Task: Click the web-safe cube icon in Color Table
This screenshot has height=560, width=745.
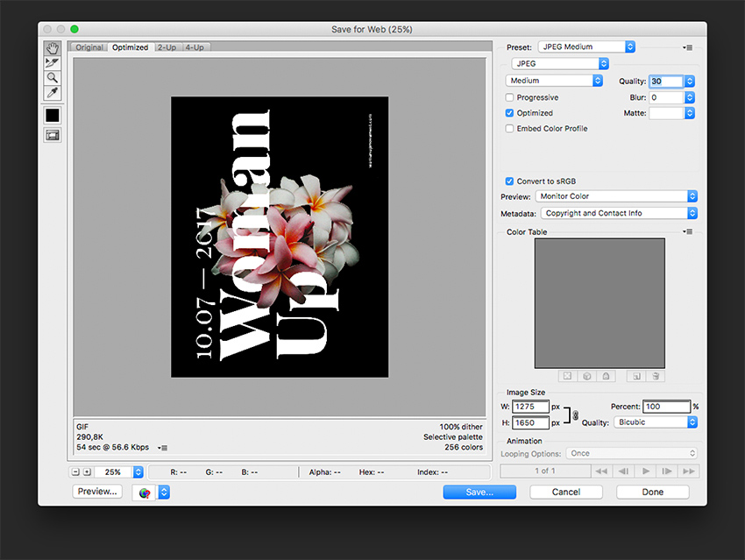Action: pyautogui.click(x=586, y=376)
